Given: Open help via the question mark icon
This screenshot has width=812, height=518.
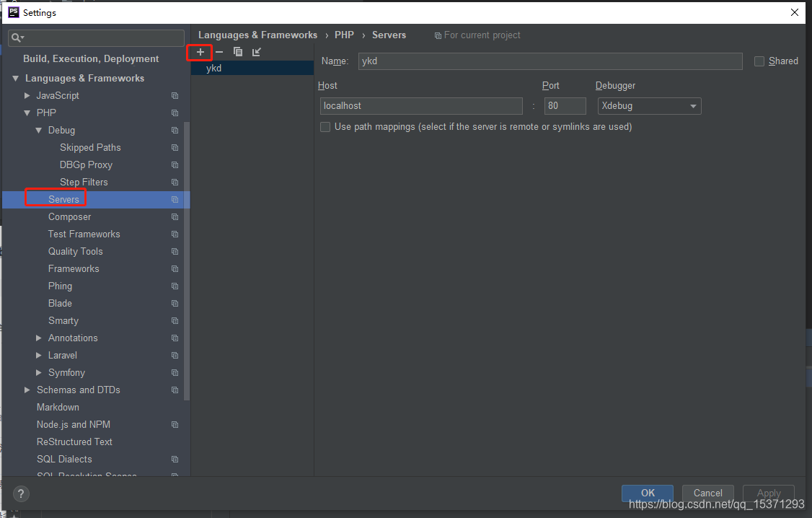Looking at the screenshot, I should 20,493.
